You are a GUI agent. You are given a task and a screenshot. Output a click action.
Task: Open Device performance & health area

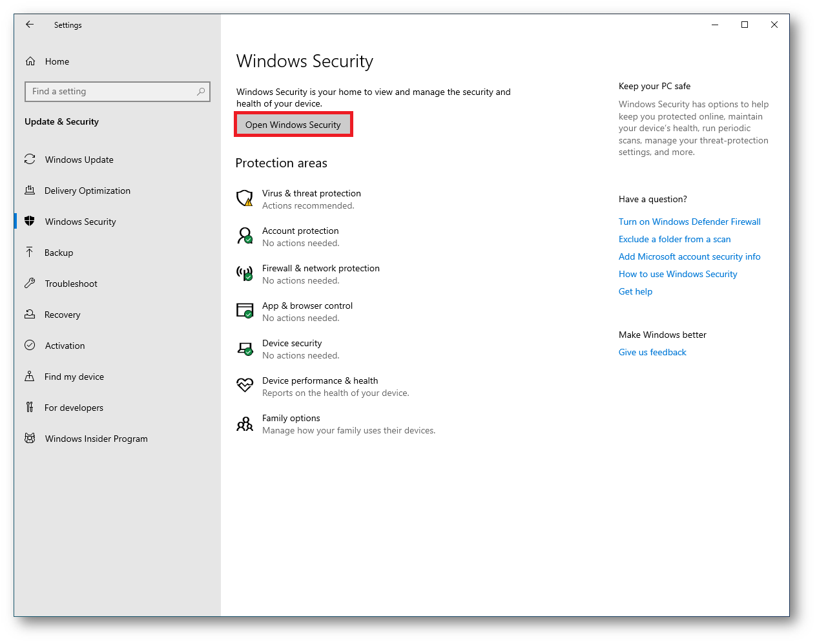click(x=323, y=386)
